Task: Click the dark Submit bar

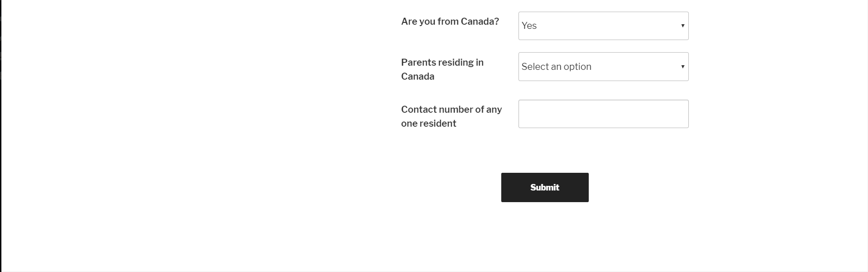Action: (x=544, y=187)
